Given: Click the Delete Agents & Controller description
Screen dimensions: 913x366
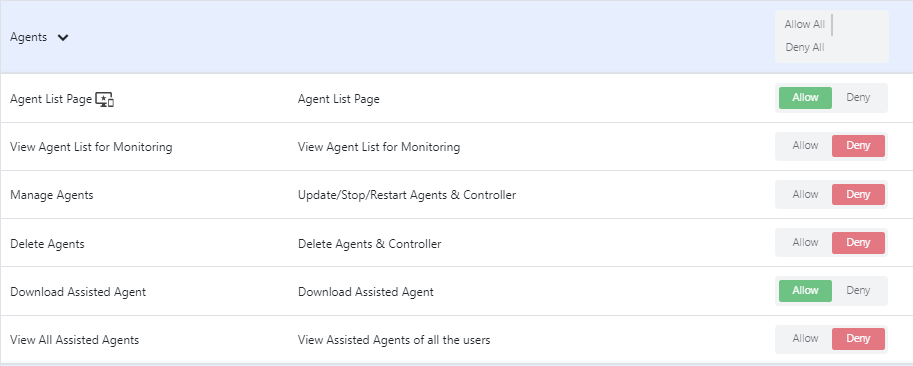Looking at the screenshot, I should click(370, 244).
